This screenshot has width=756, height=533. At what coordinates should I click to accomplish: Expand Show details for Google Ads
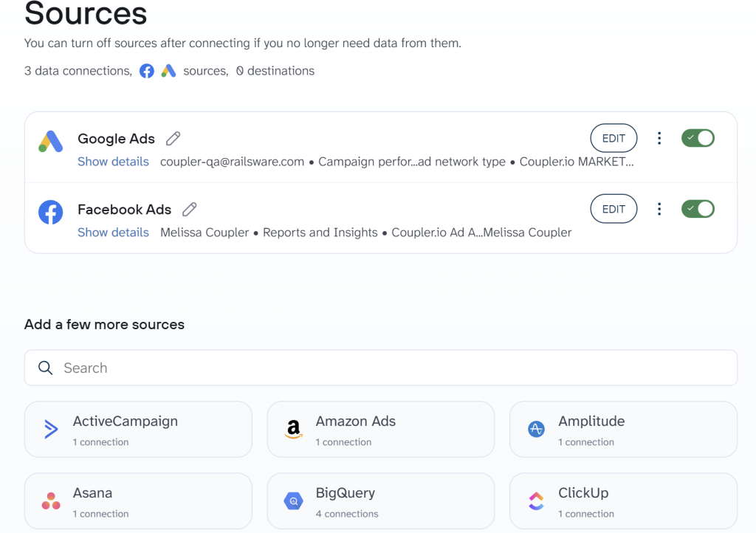point(113,161)
